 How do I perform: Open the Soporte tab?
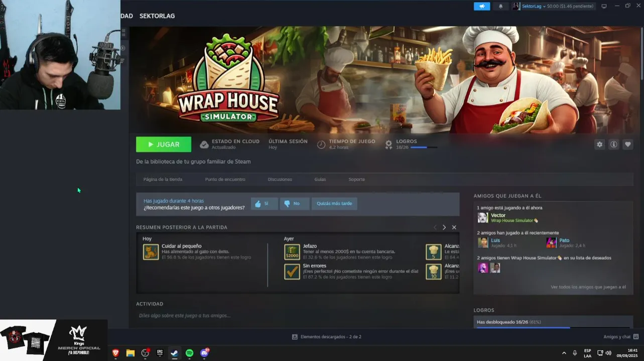356,179
